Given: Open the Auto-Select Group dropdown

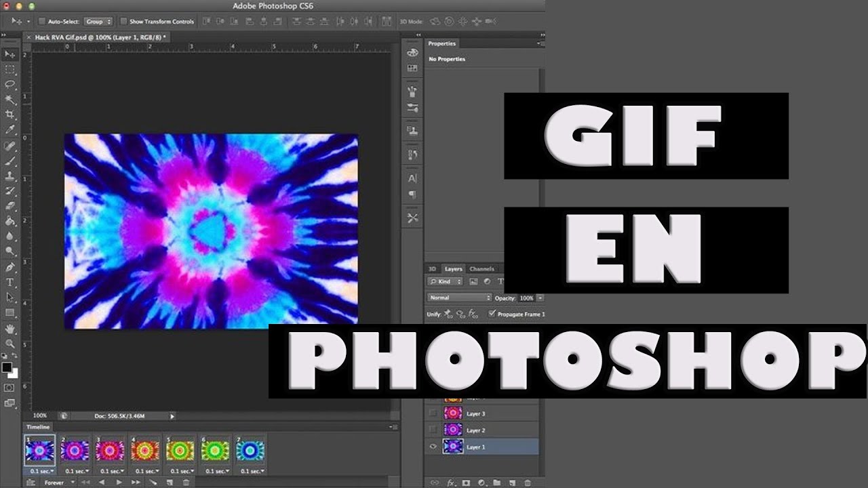Looking at the screenshot, I should pyautogui.click(x=98, y=22).
